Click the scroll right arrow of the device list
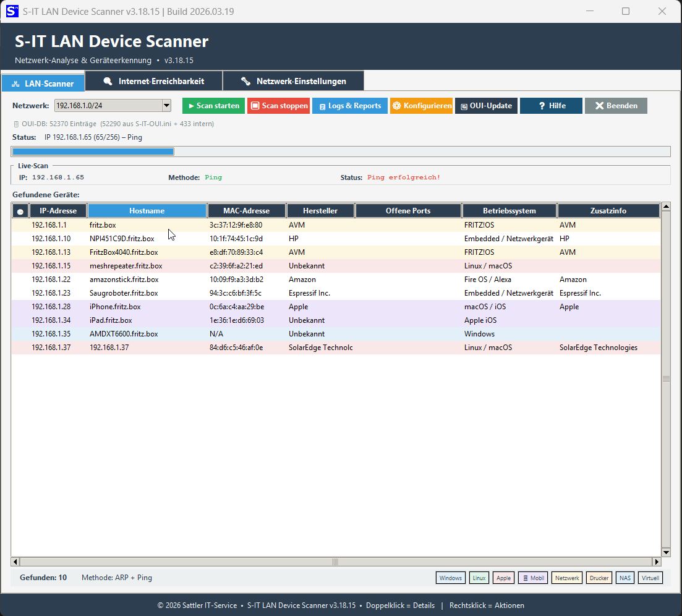The height and width of the screenshot is (616, 682). (x=657, y=562)
